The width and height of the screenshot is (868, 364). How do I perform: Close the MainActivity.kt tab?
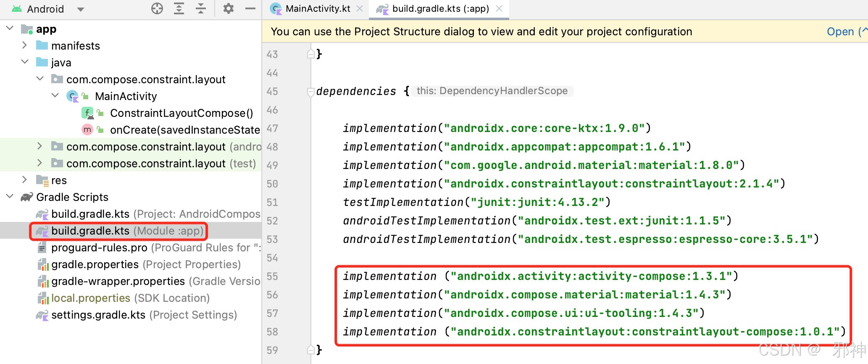[360, 8]
